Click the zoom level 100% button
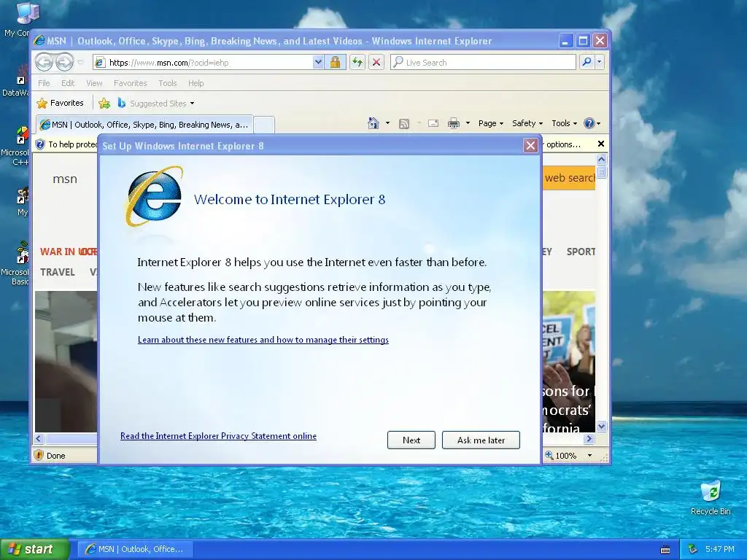Viewport: 747px width, 560px height. tap(561, 456)
